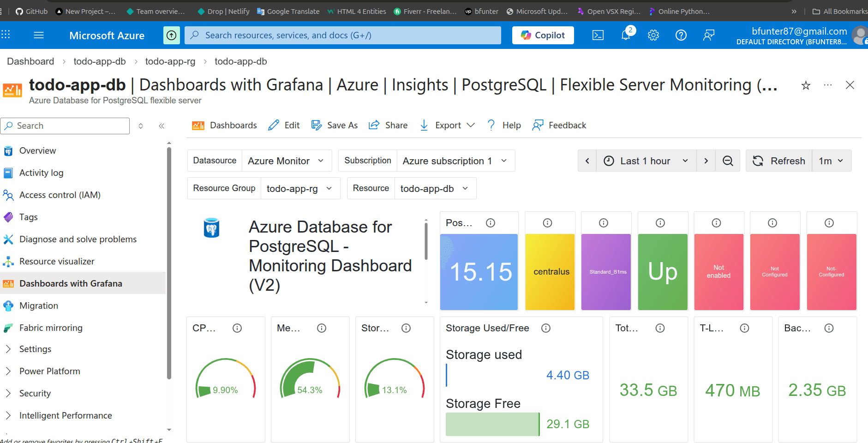868x443 pixels.
Task: Open the Help question mark in header
Action: pyautogui.click(x=681, y=35)
